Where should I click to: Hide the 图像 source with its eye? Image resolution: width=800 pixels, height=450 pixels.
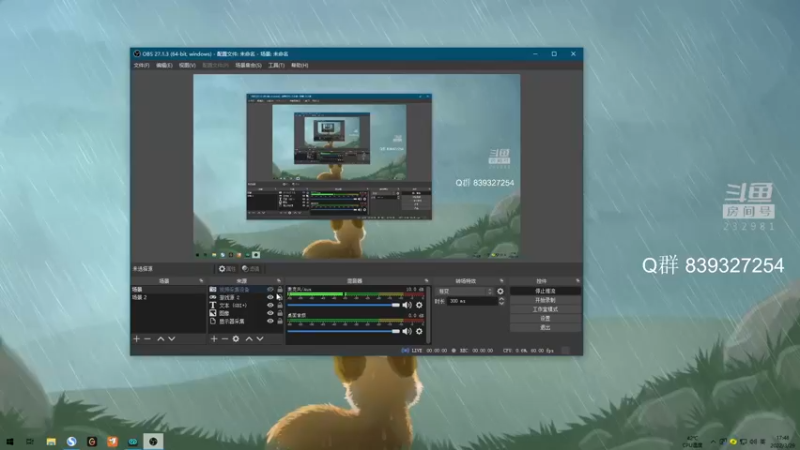click(270, 313)
